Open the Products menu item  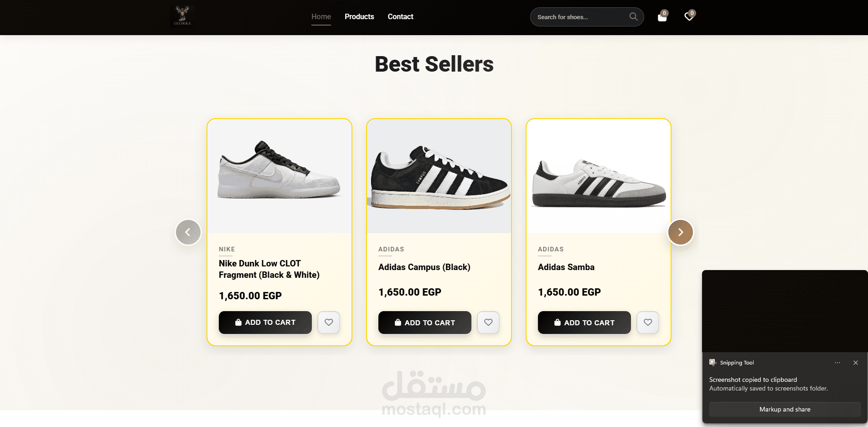point(359,17)
